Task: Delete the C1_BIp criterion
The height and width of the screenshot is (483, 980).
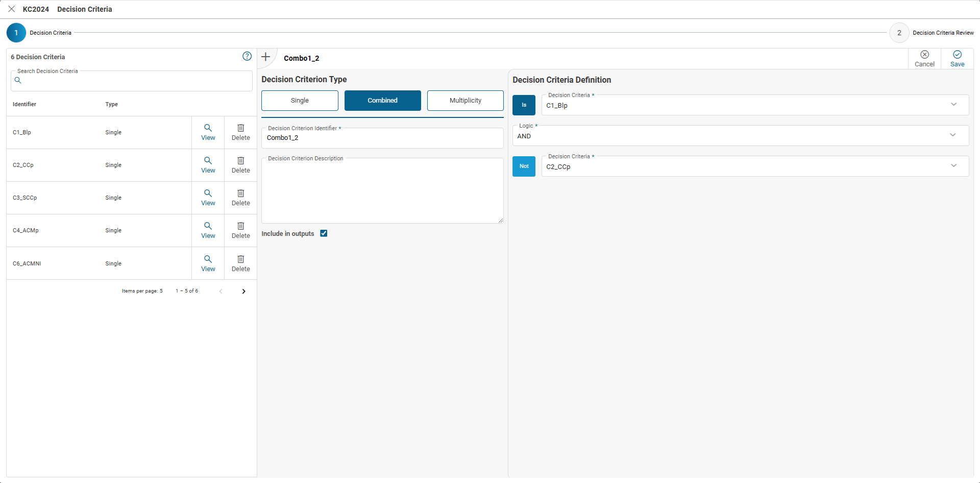Action: (x=241, y=132)
